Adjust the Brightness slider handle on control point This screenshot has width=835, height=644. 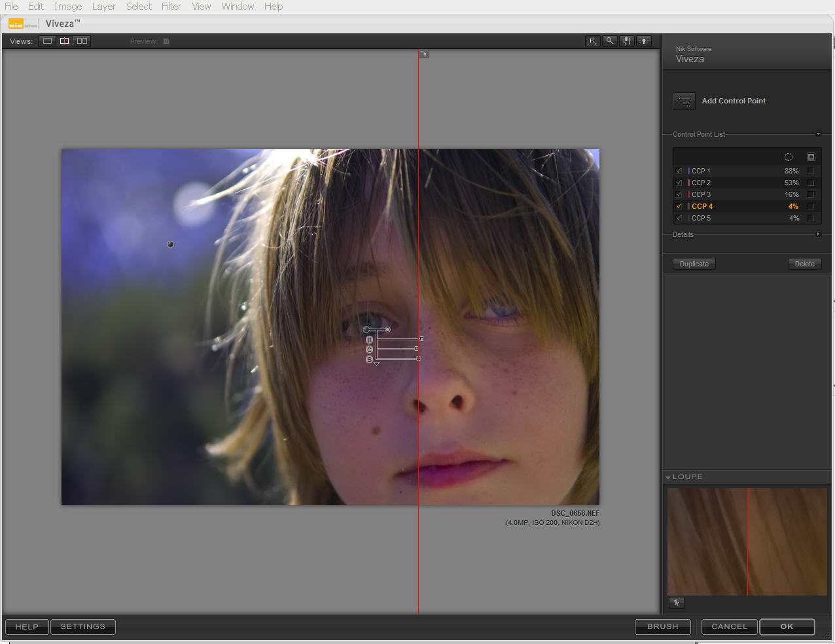click(x=421, y=338)
